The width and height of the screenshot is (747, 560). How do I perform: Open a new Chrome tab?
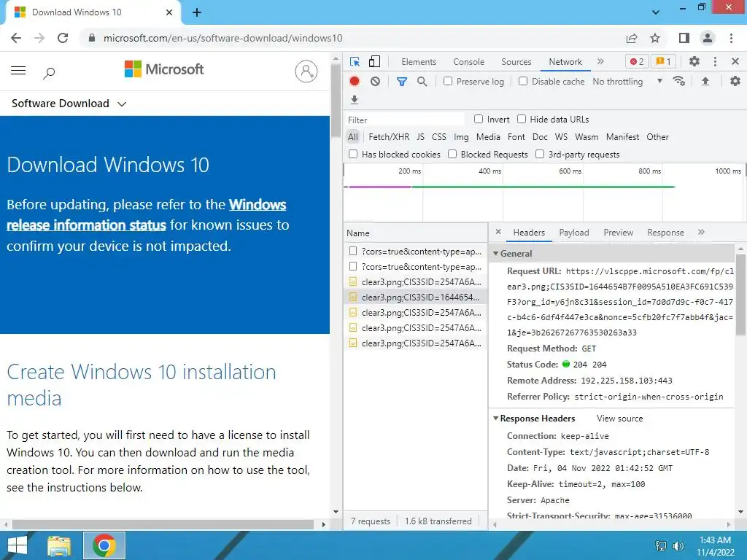tap(197, 12)
